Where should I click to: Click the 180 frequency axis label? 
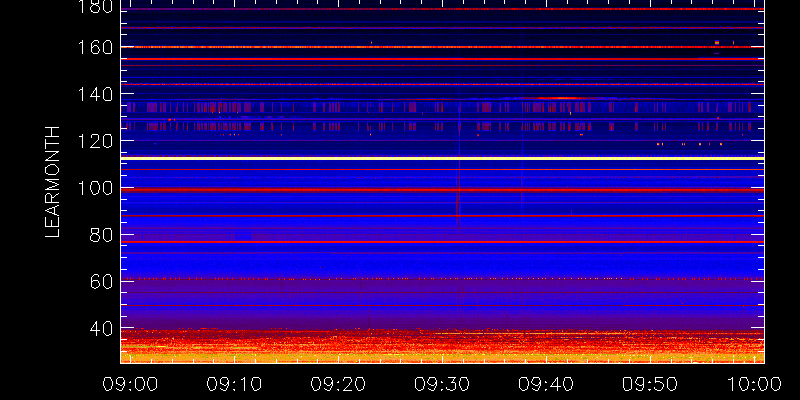point(95,7)
